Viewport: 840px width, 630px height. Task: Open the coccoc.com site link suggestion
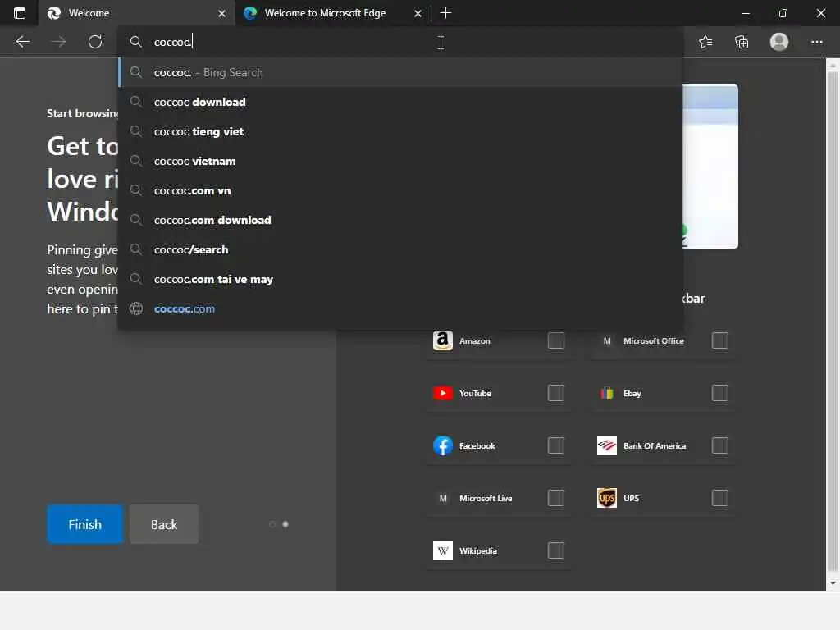[x=400, y=308]
